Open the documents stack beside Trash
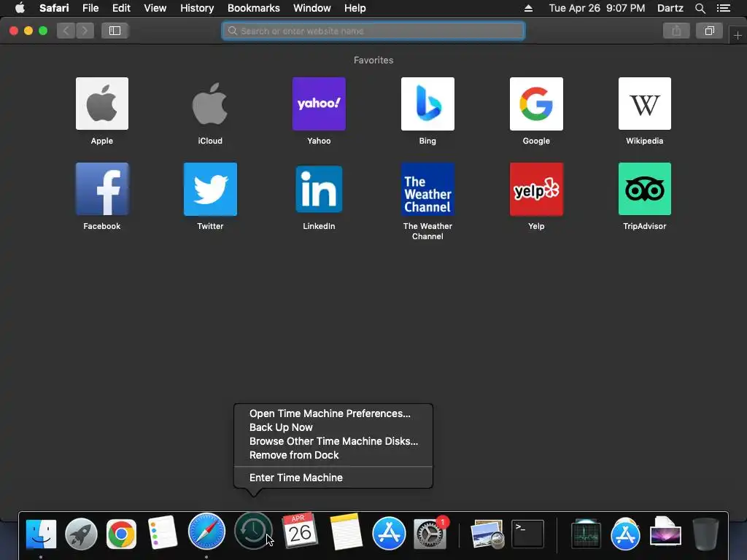Viewport: 747px width, 560px height. [x=665, y=533]
